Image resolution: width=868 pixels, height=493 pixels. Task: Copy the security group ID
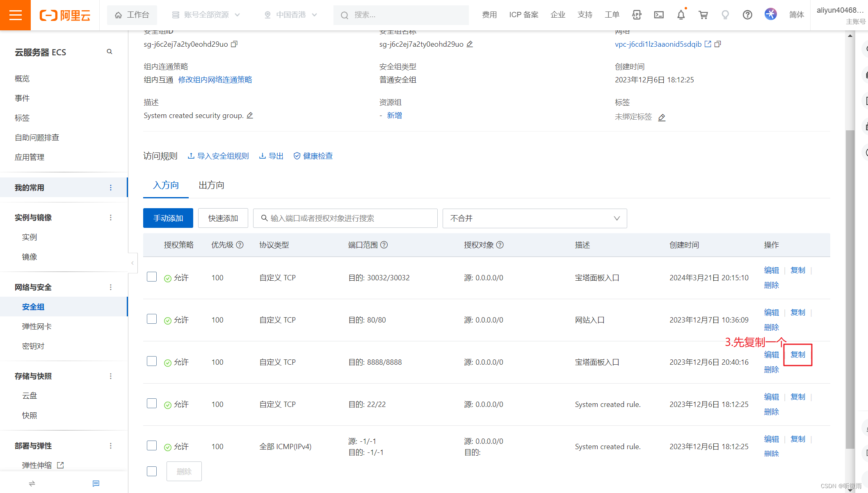pos(234,44)
